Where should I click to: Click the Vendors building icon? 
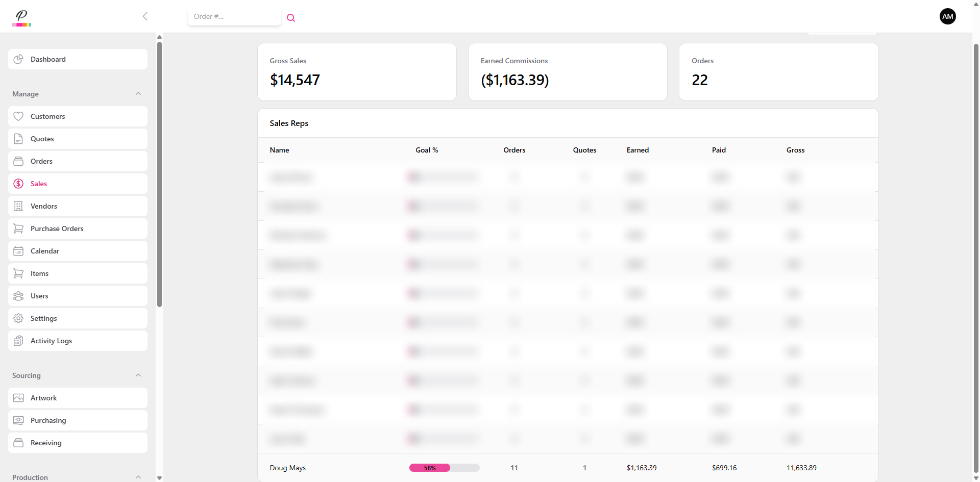tap(18, 206)
